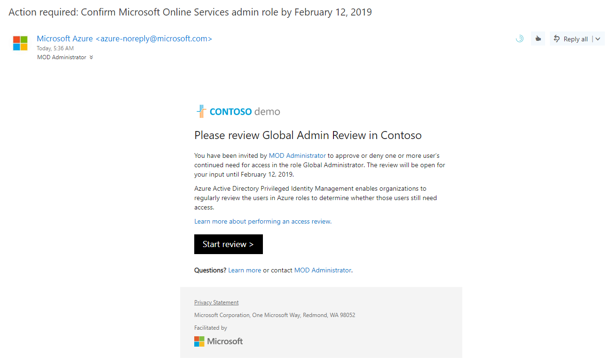Click the heading Please review Global Admin Review
610x364 pixels.
pyautogui.click(x=308, y=135)
